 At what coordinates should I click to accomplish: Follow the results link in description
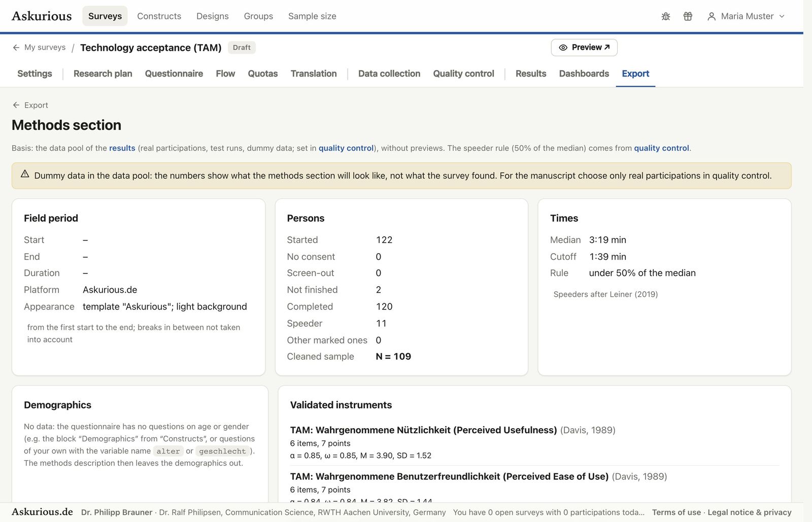click(x=122, y=148)
